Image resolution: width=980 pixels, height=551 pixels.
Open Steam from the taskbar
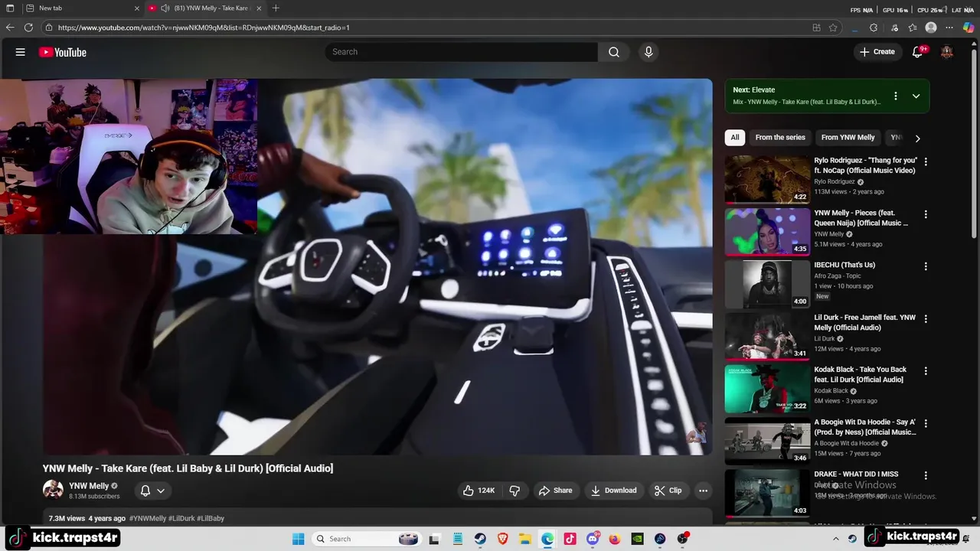[x=480, y=539]
